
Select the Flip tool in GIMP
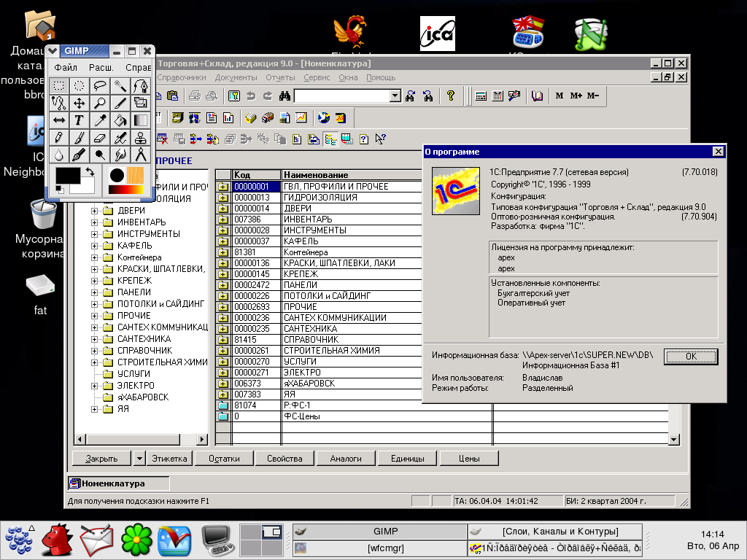(58, 120)
